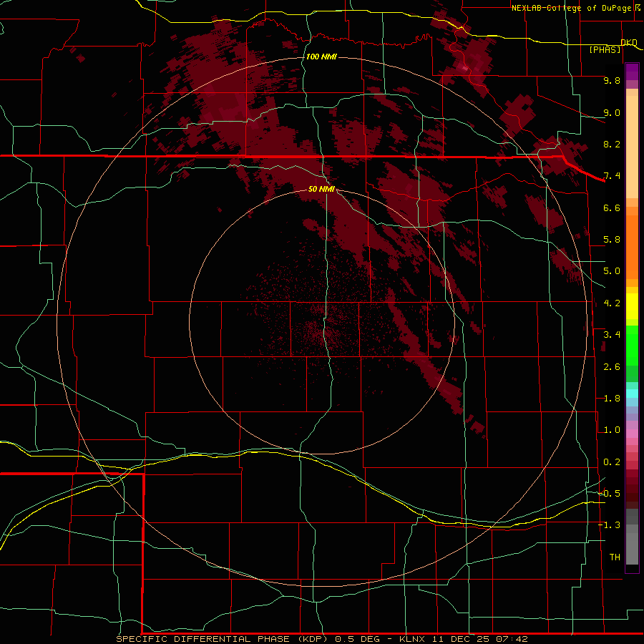
Task: Click the 1.0 scale value
Action: click(612, 430)
